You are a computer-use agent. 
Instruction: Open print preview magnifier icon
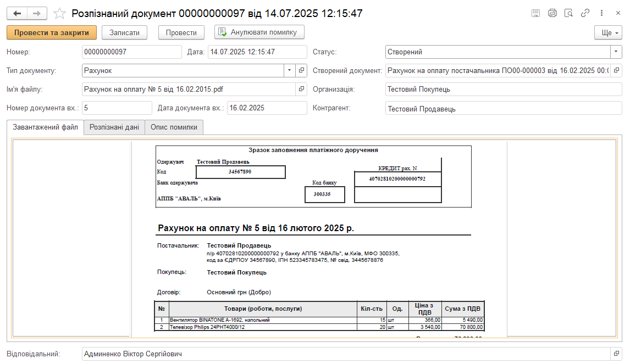point(569,13)
